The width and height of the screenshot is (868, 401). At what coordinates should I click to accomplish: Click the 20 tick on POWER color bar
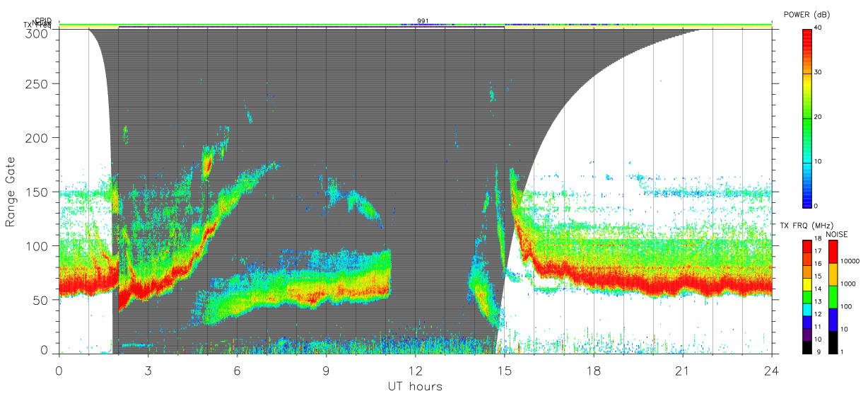(x=818, y=117)
